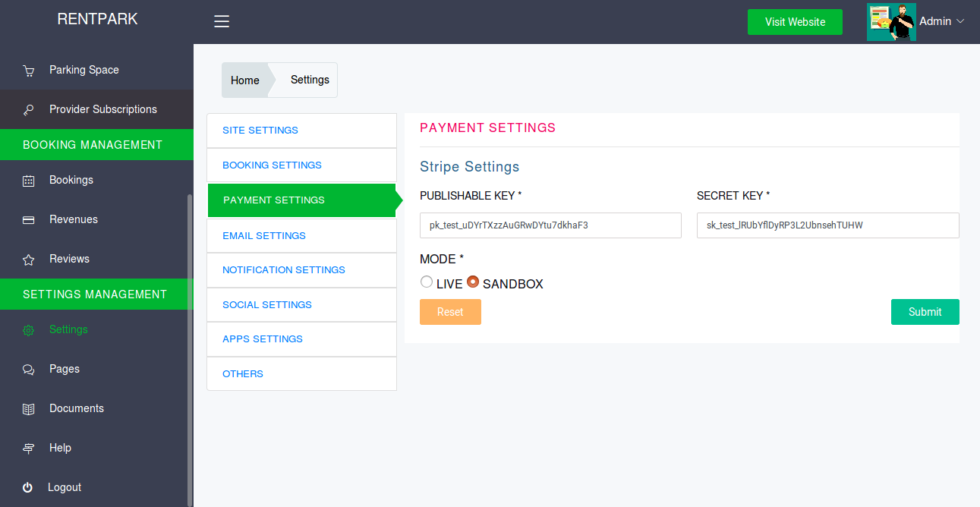
Task: Click the Publishable Key input field
Action: coord(550,225)
